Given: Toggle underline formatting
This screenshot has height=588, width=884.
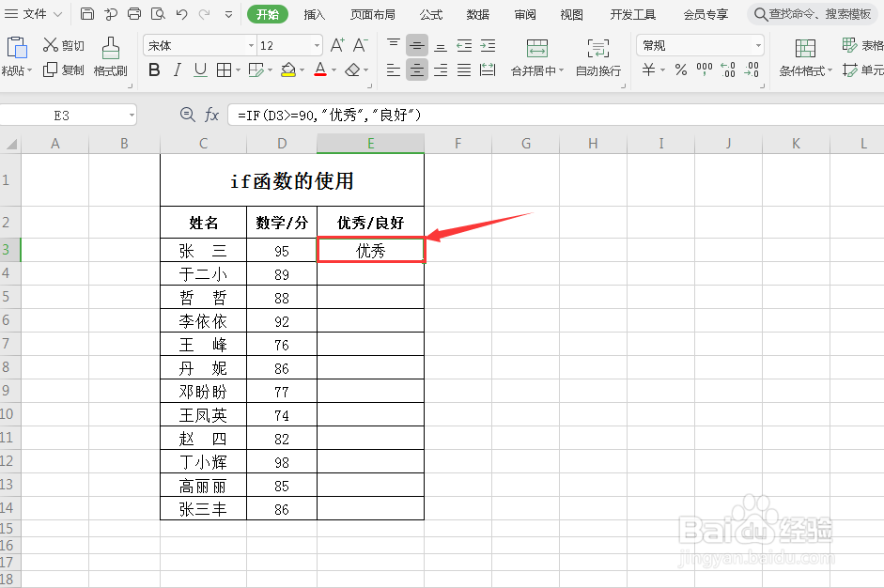Looking at the screenshot, I should tap(200, 70).
